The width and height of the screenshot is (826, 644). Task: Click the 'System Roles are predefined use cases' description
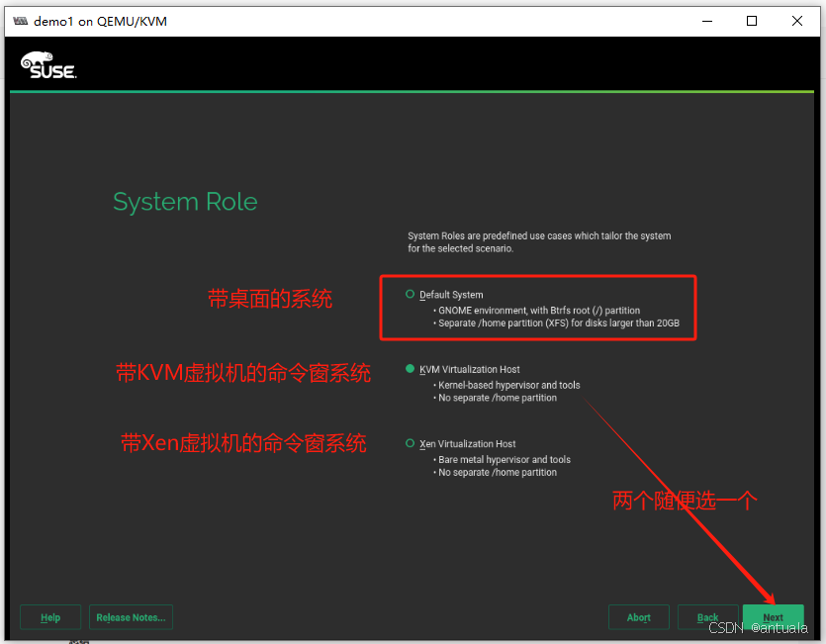pyautogui.click(x=539, y=242)
